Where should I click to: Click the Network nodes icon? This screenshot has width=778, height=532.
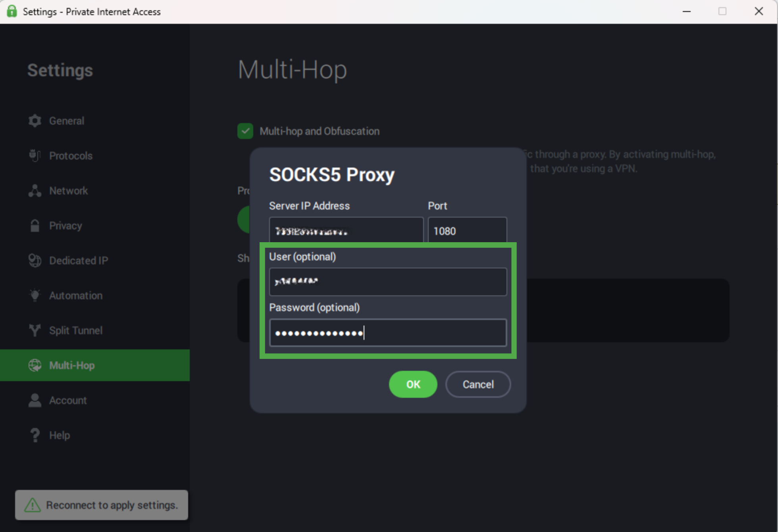click(35, 191)
